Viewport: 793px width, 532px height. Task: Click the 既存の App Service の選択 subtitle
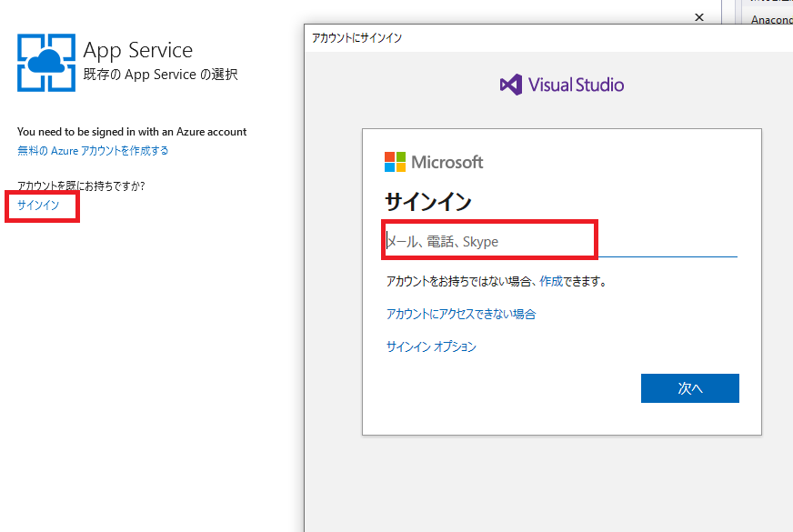160,75
